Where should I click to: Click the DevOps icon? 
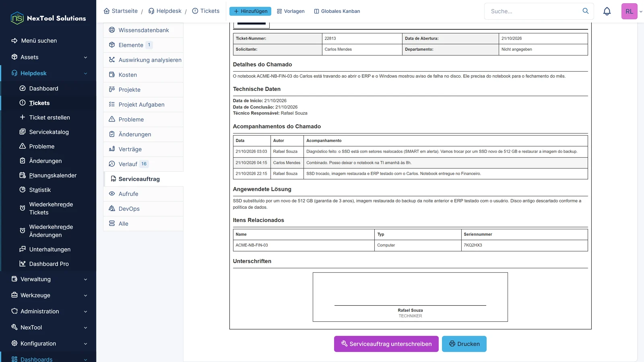click(112, 209)
